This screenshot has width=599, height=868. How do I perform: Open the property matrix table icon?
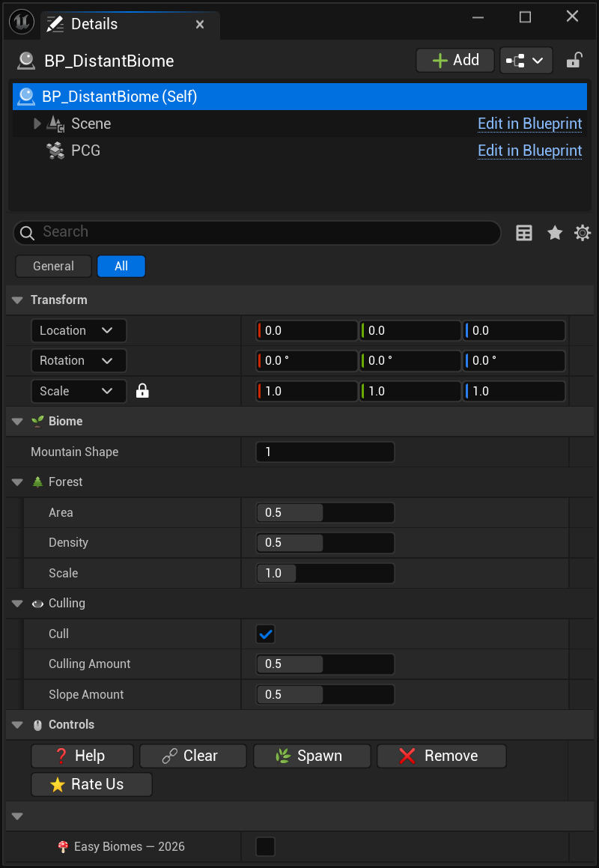pyautogui.click(x=523, y=233)
